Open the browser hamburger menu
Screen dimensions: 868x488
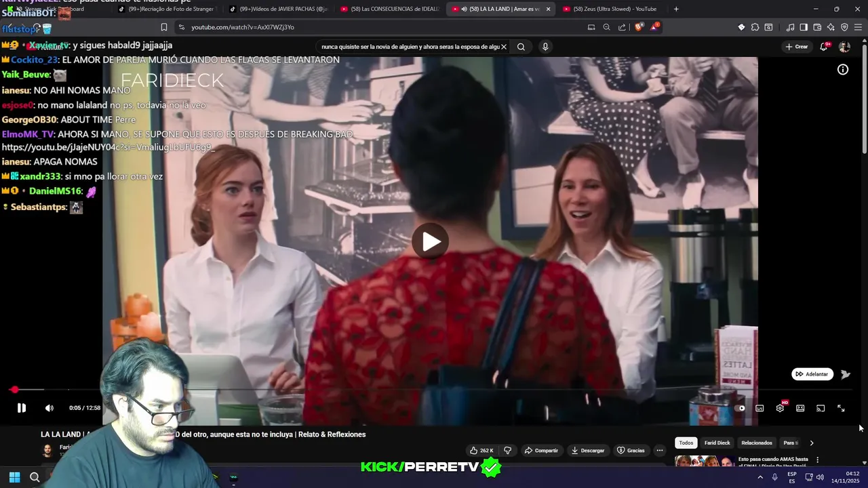[858, 27]
